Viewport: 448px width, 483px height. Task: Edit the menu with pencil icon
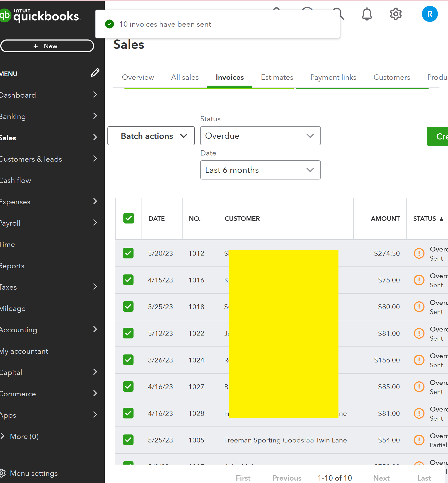[95, 73]
